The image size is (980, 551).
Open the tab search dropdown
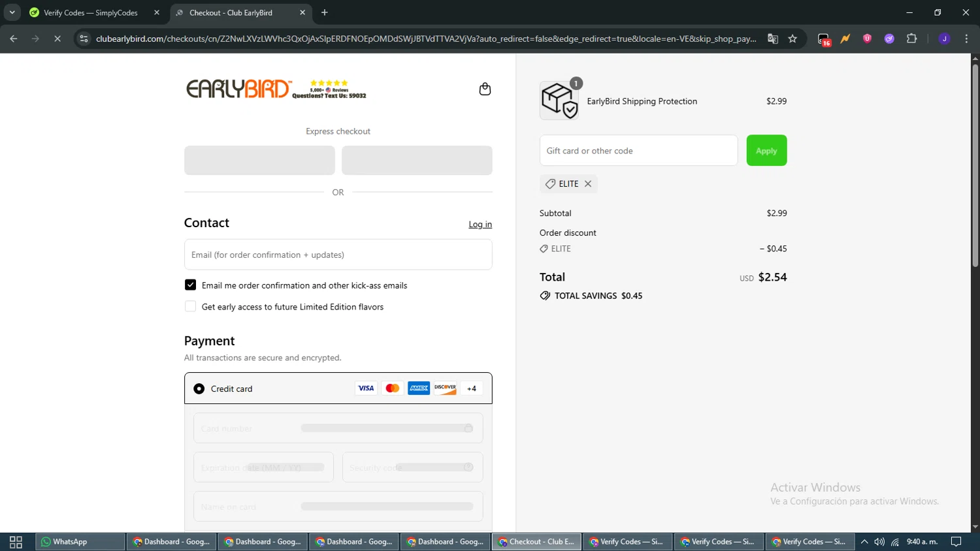click(12, 12)
